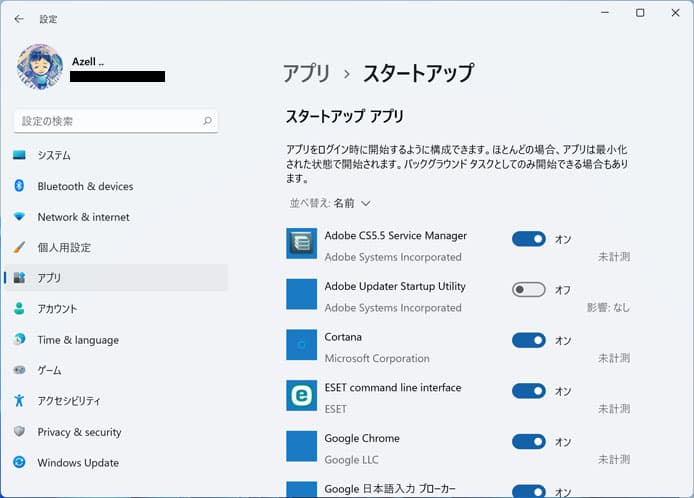
Task: Click Microsoft Corporation publisher text
Action: 377,358
